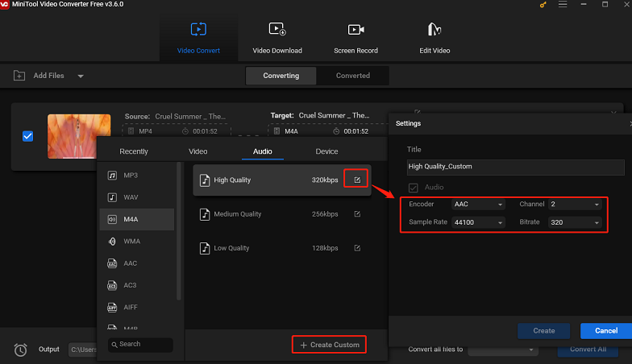Select AIFF format in the list
The image size is (632, 364).
click(137, 308)
